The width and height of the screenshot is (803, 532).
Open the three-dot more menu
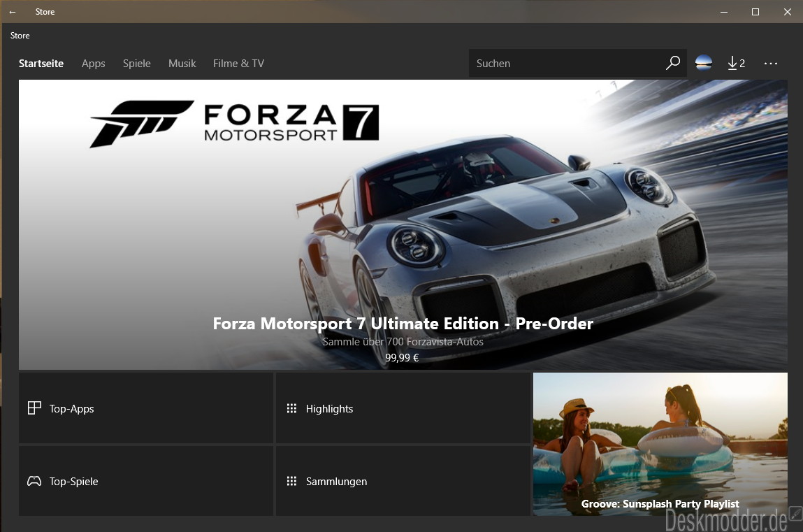click(770, 63)
